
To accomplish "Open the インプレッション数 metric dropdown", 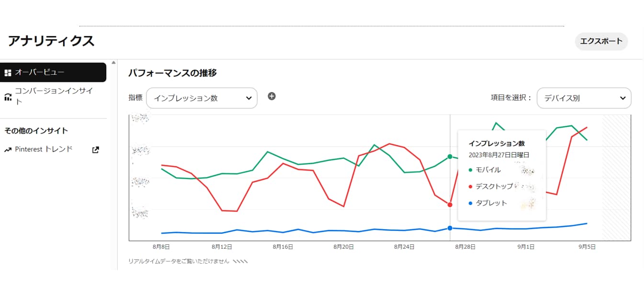I will (x=202, y=98).
